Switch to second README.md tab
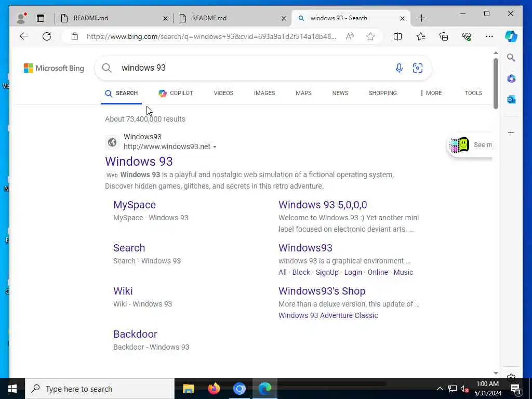Screen dimensions: 532x399 [x=232, y=18]
